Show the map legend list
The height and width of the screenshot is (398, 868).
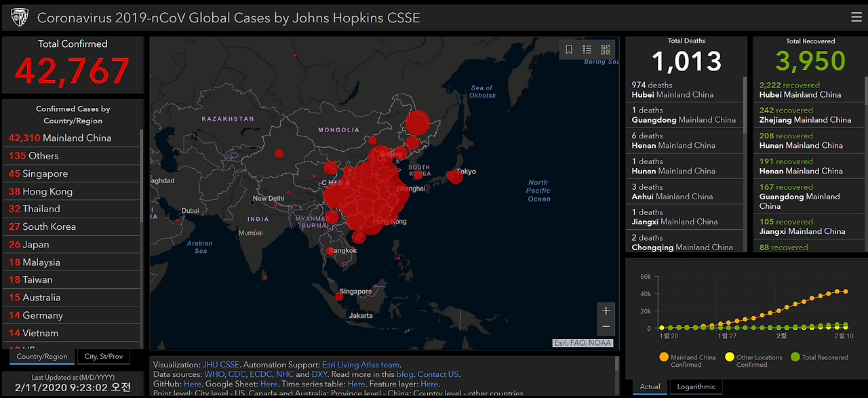click(587, 49)
